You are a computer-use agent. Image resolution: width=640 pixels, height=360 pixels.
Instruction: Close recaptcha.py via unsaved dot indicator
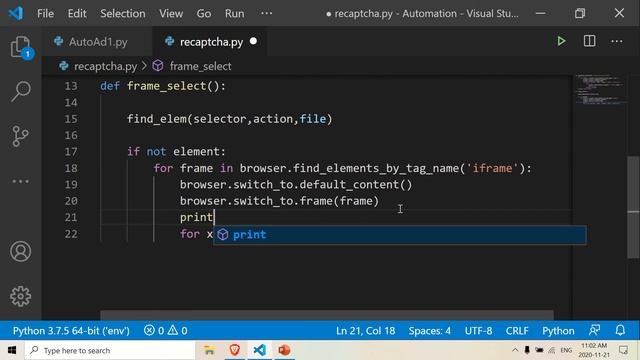point(253,41)
